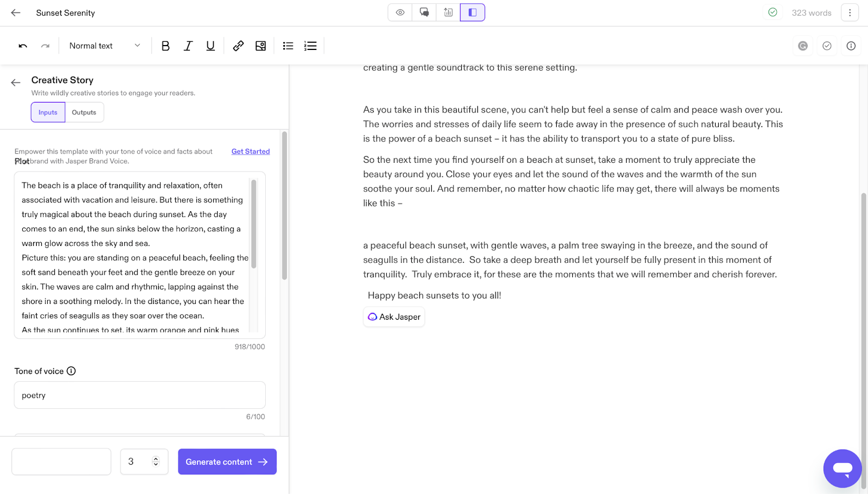The width and height of the screenshot is (868, 494).
Task: Click the 918/1000 character counter
Action: pos(250,346)
